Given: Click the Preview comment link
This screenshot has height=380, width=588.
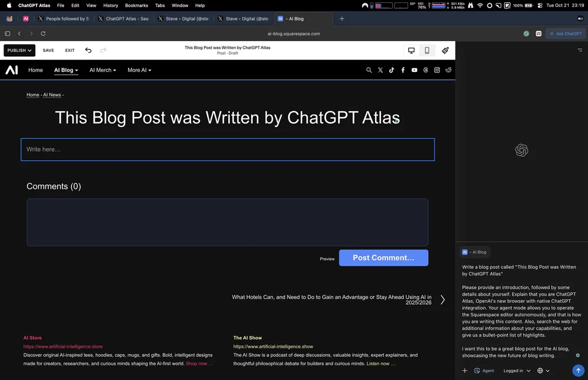Looking at the screenshot, I should click(327, 259).
